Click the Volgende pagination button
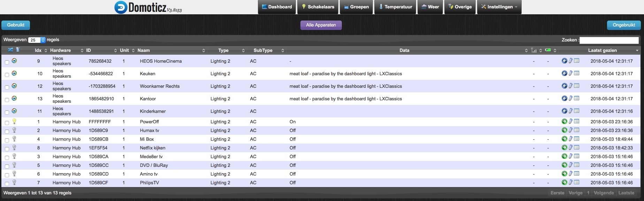 (604, 193)
